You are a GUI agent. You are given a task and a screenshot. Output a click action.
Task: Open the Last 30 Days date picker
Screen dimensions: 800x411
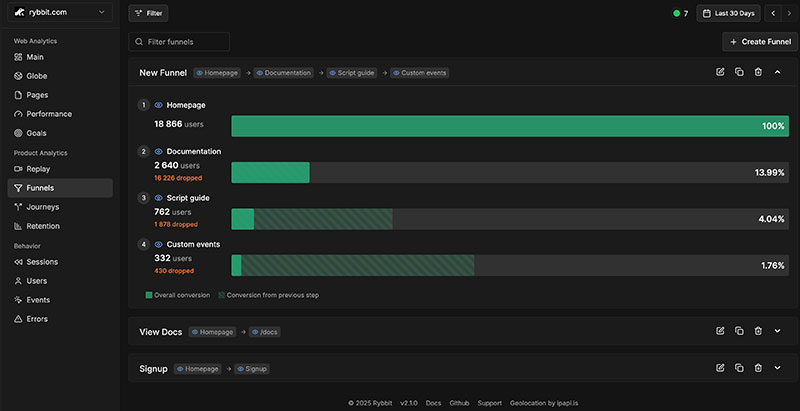729,13
